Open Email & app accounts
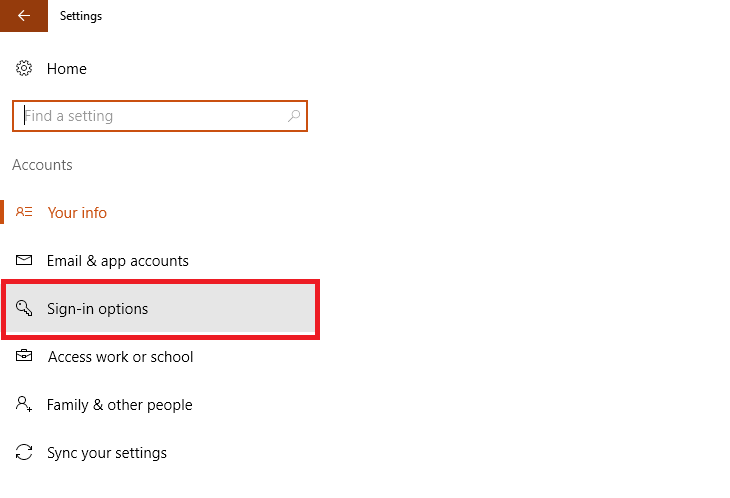 click(x=117, y=261)
